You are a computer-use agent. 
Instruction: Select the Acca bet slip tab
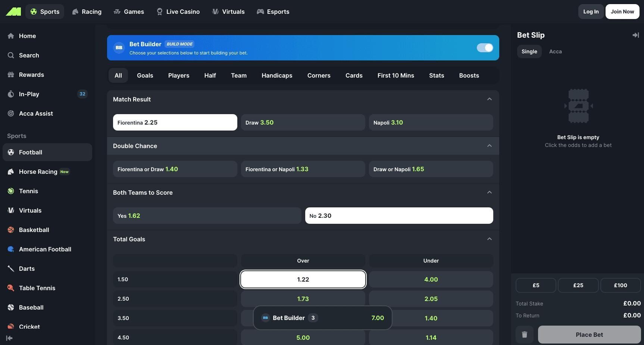click(x=555, y=51)
